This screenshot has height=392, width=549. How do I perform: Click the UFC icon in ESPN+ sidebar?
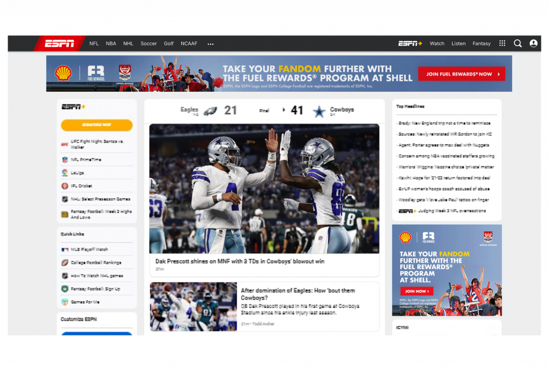tap(65, 144)
